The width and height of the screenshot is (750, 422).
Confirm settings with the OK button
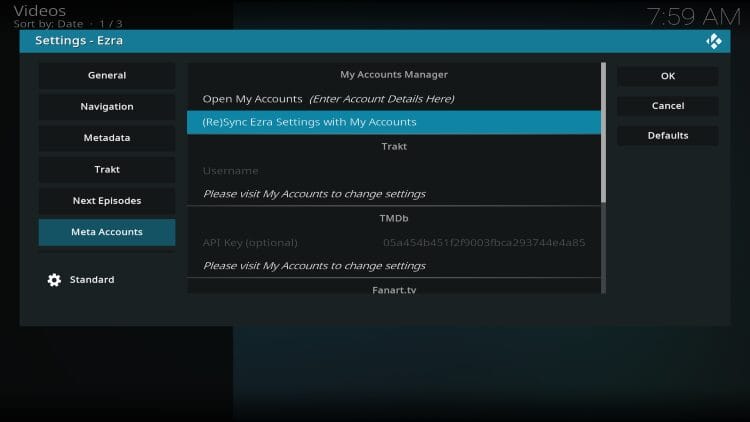click(x=668, y=76)
